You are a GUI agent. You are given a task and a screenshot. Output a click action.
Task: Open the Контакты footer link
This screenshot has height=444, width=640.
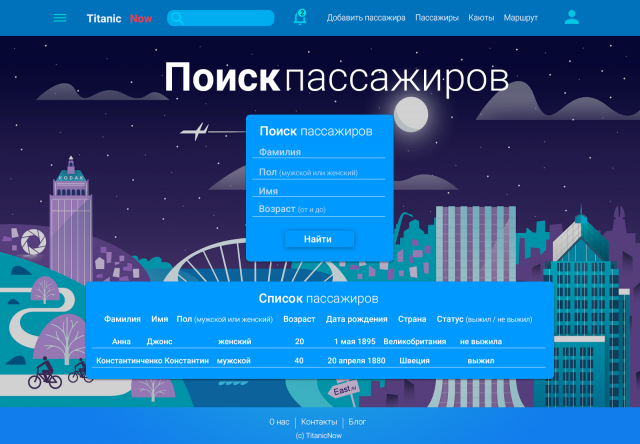point(319,422)
